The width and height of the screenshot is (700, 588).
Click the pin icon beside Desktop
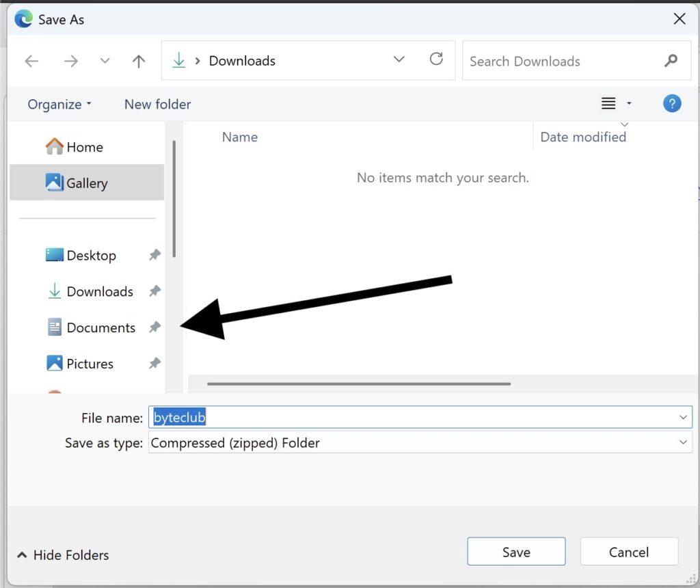click(155, 255)
